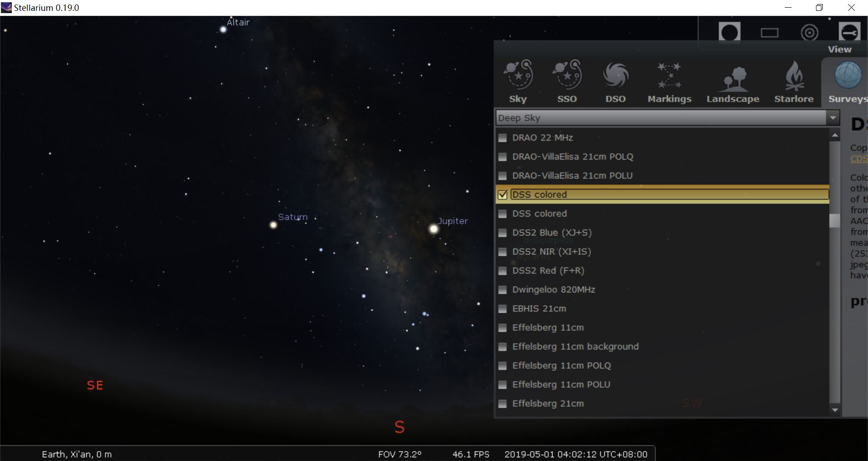Click the survey list scroll-down arrow

click(835, 409)
